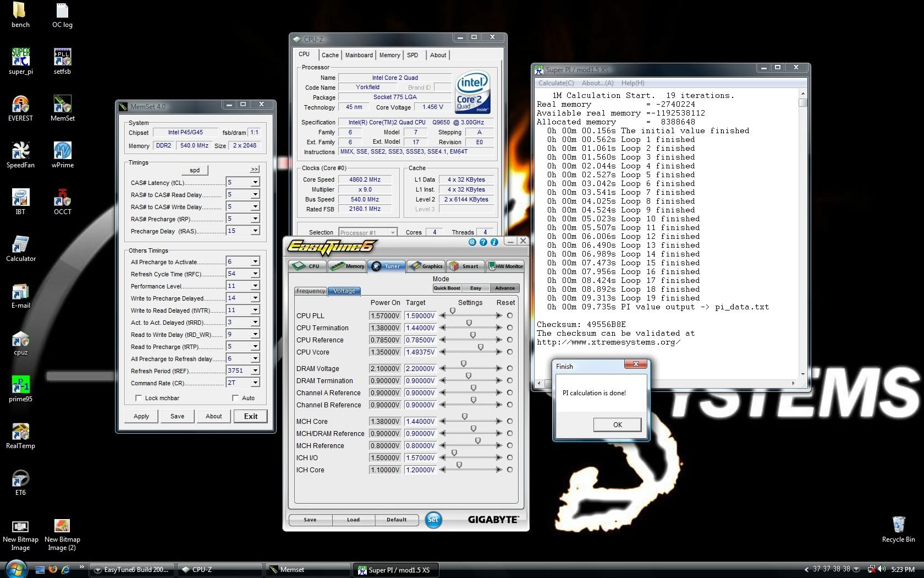
Task: Open Firefox from quick launch
Action: click(x=53, y=569)
